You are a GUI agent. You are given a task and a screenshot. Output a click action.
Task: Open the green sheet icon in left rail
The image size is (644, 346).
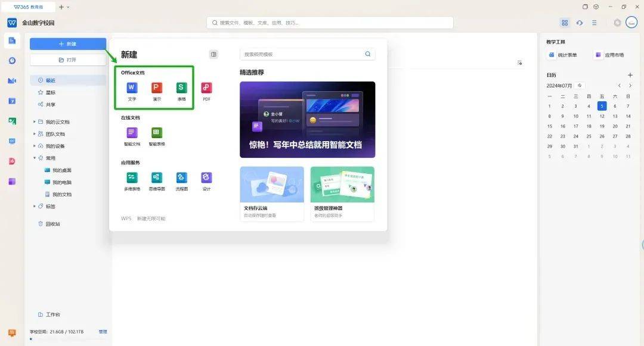[x=12, y=121]
